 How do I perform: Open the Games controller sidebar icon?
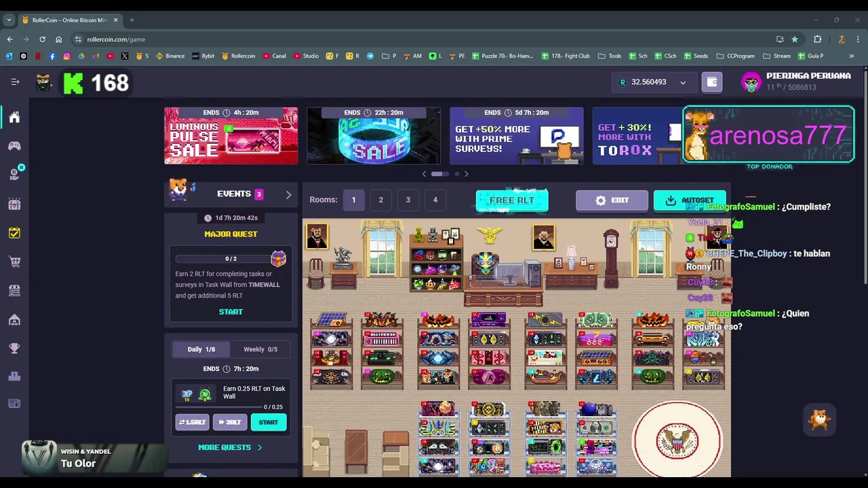tap(14, 146)
